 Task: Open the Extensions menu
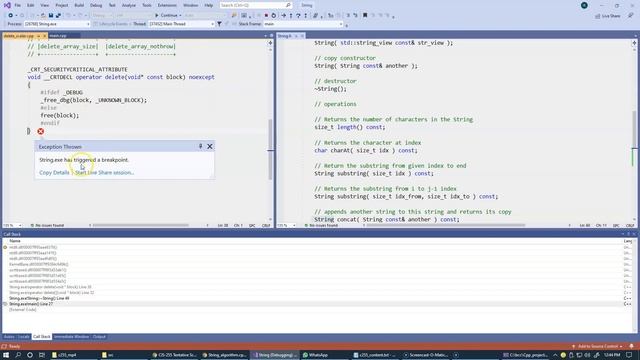(x=167, y=5)
